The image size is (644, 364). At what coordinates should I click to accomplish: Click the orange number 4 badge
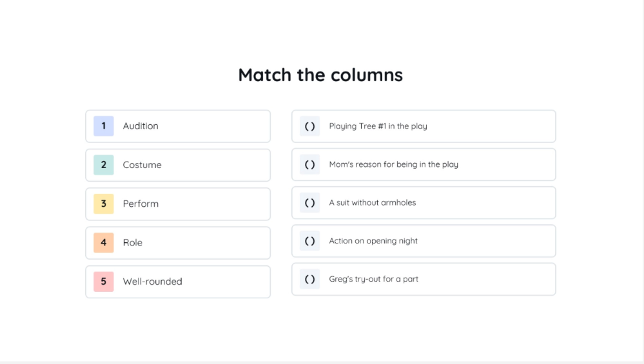tap(103, 243)
